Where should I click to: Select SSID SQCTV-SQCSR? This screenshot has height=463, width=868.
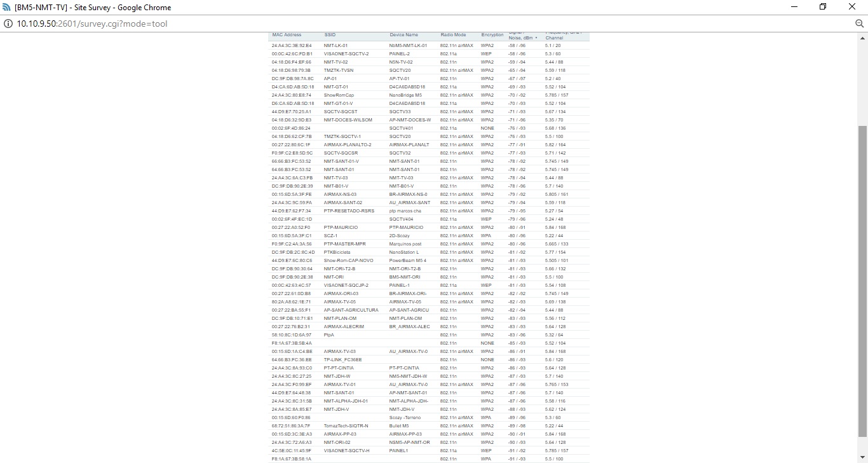[341, 153]
